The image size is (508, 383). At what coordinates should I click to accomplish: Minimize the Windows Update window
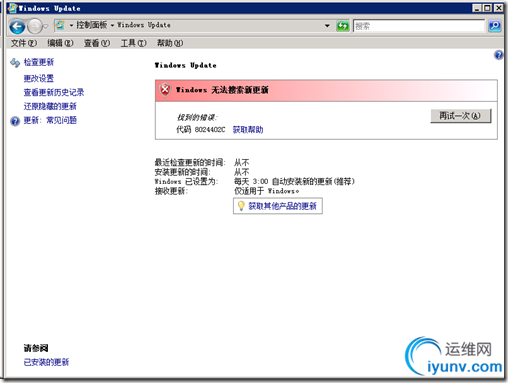click(477, 8)
